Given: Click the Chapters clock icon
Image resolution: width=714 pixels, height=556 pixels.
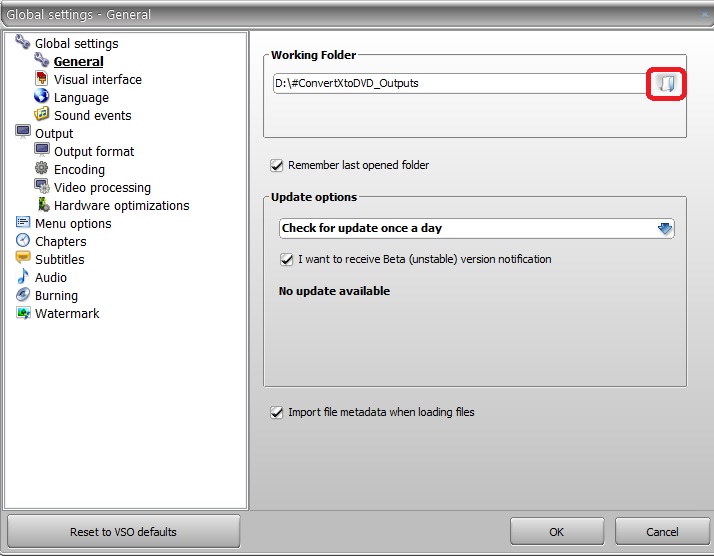Looking at the screenshot, I should (23, 240).
